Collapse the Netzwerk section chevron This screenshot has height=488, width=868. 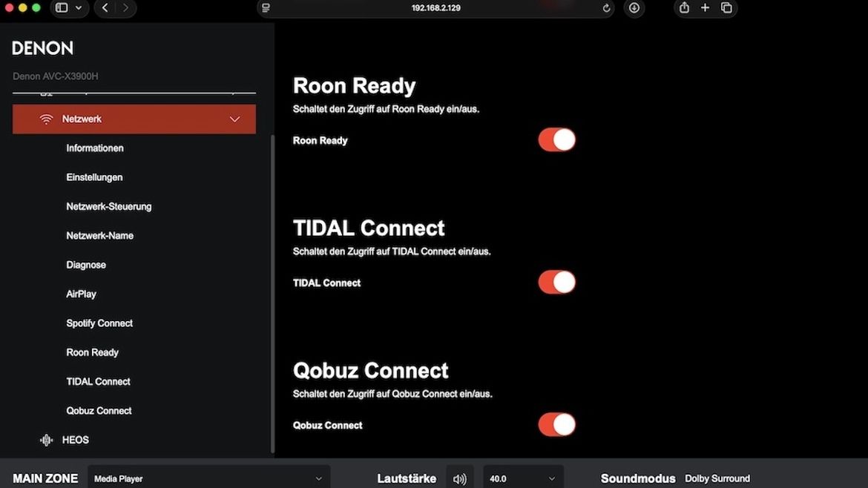[234, 119]
